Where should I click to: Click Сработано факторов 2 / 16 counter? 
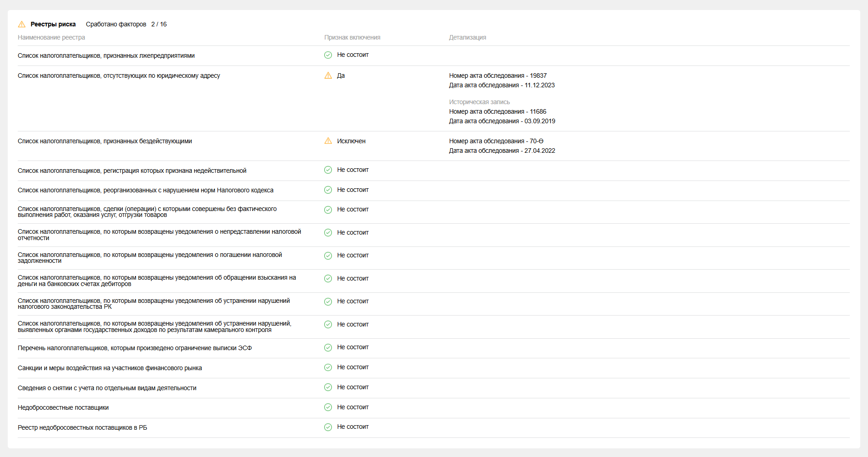(126, 24)
